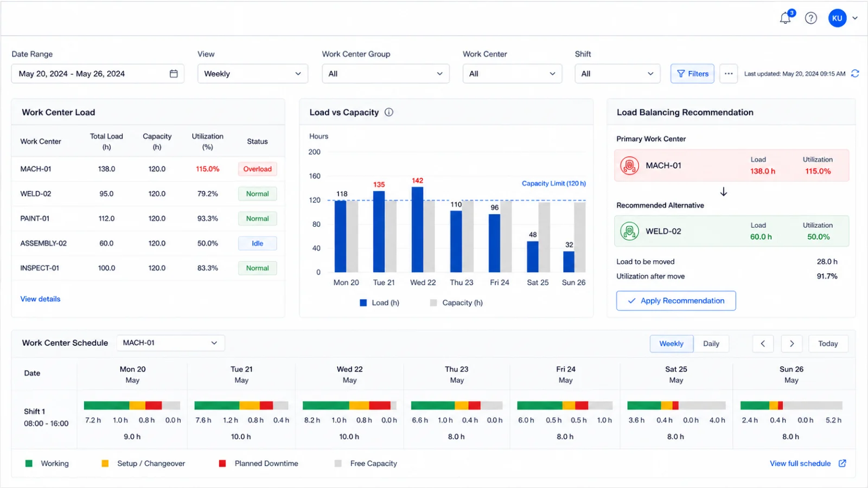Refresh the last updated data

click(855, 74)
